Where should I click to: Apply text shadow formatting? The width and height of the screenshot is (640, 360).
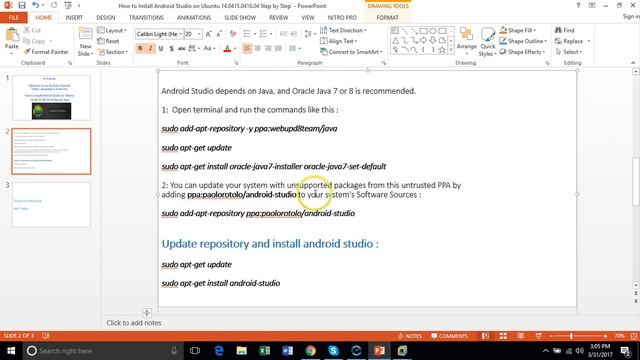tap(171, 49)
